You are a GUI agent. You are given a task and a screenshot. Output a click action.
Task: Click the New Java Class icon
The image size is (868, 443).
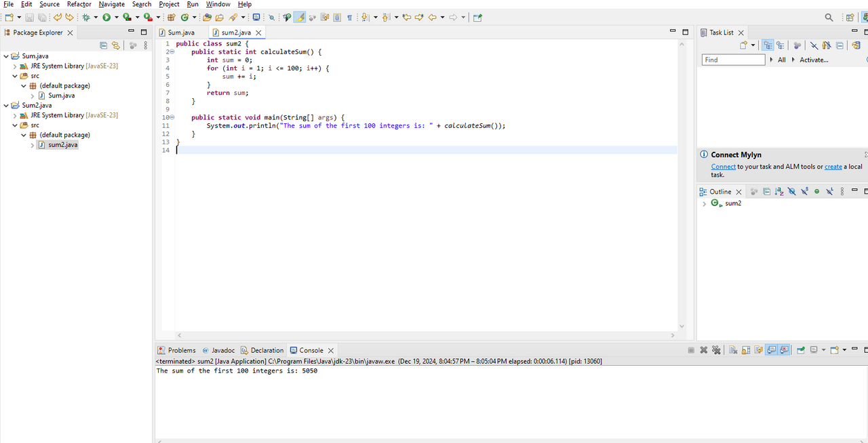(184, 18)
